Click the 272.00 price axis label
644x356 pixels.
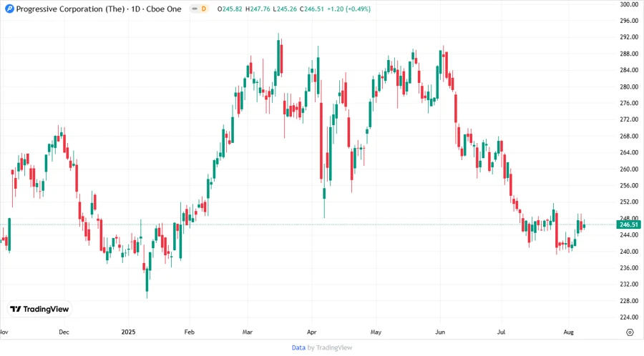tap(629, 119)
